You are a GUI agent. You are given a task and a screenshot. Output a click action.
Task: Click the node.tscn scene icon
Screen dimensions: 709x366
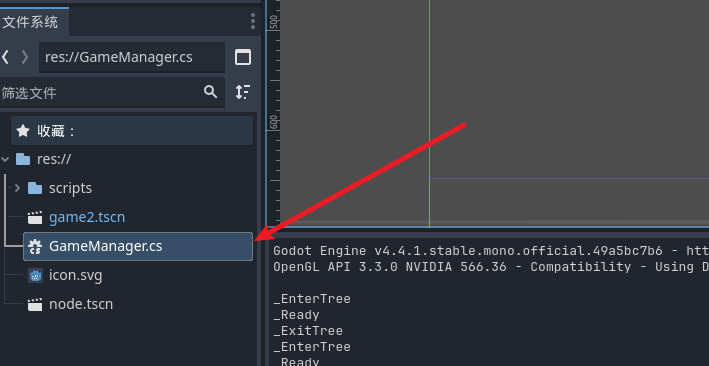coord(35,304)
